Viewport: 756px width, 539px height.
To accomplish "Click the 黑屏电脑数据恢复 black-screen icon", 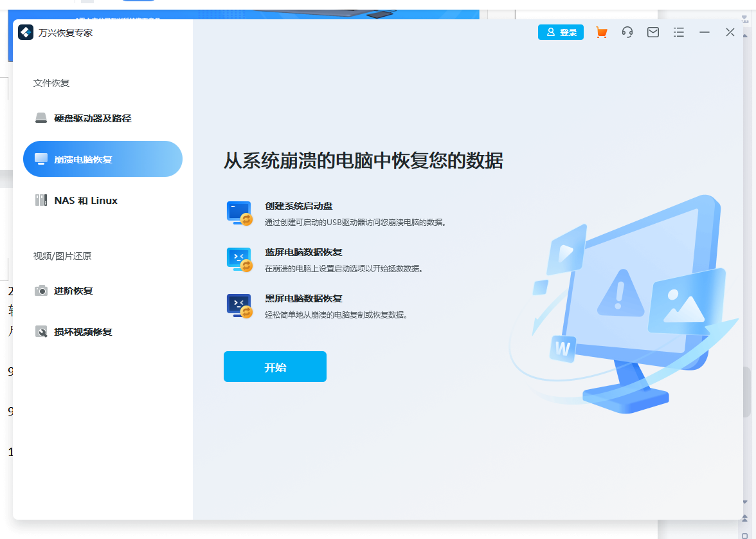I will (239, 306).
